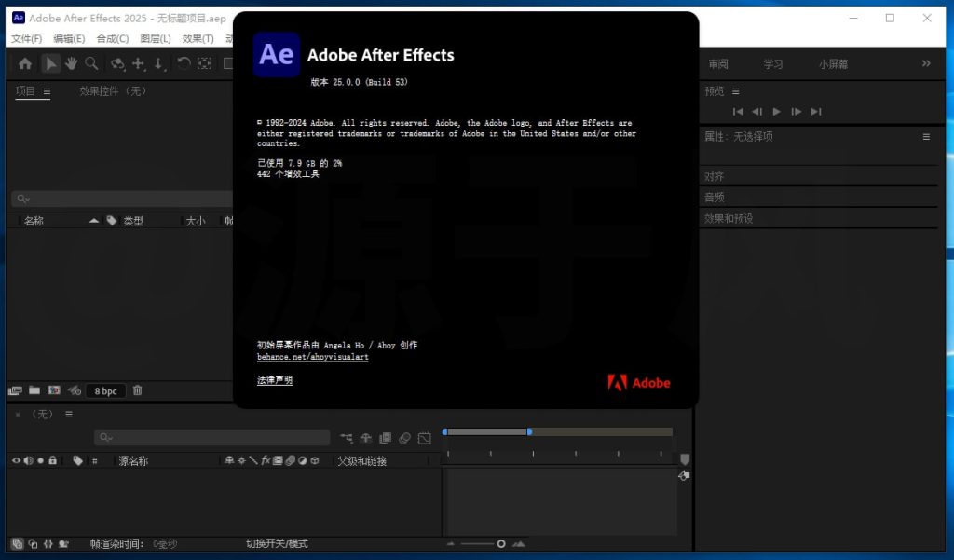
Task: Open the 图层(L) menu
Action: point(156,38)
